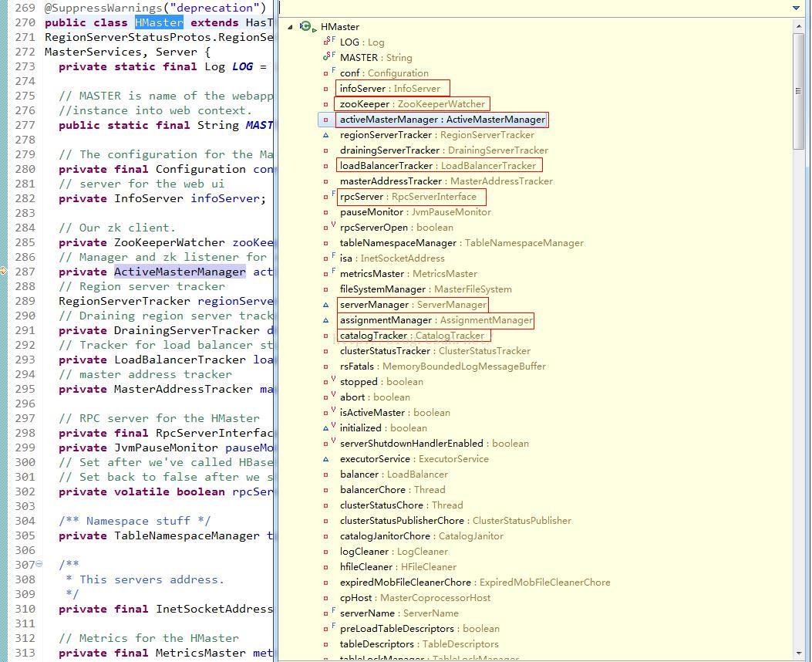This screenshot has width=812, height=662.
Task: Click the private icon beside drainingServerTracker
Action: (325, 150)
